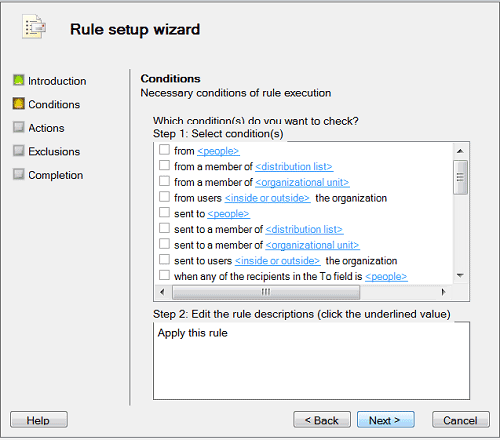
Task: Click the Help button
Action: (39, 420)
